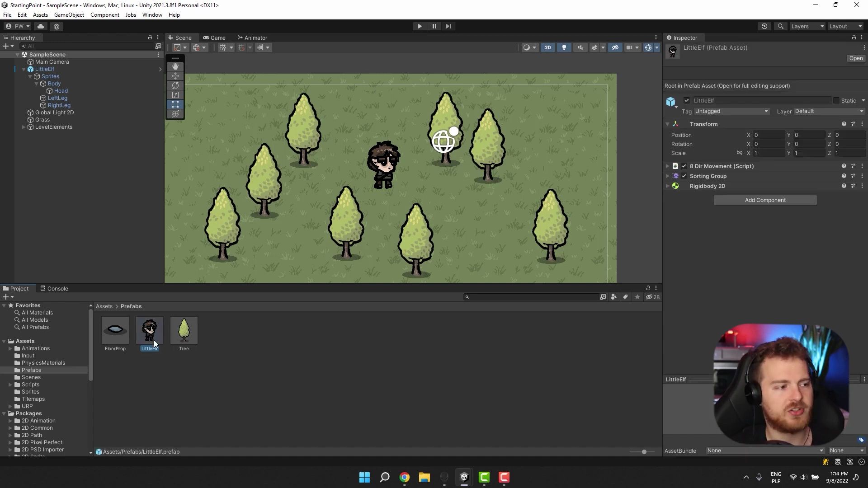
Task: Click the 8 Dir Movement Script icon
Action: 675,166
